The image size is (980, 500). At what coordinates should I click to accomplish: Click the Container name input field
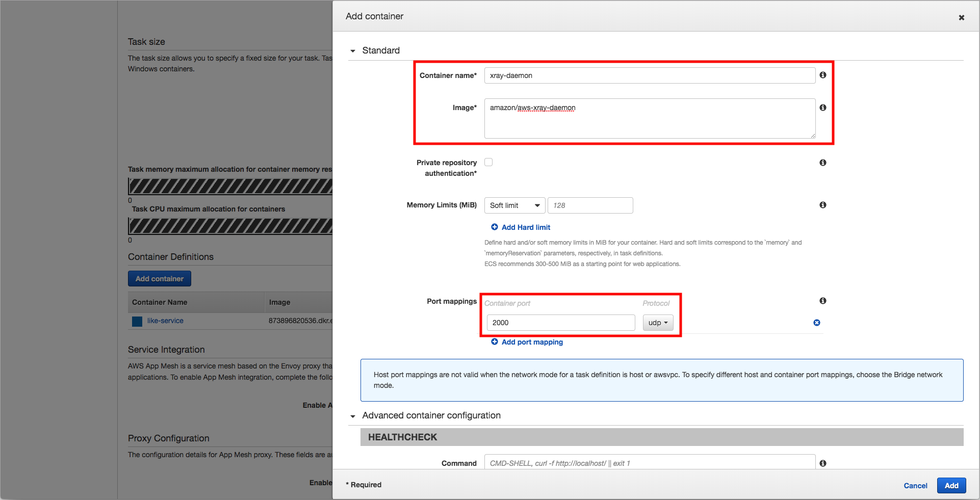coord(650,75)
